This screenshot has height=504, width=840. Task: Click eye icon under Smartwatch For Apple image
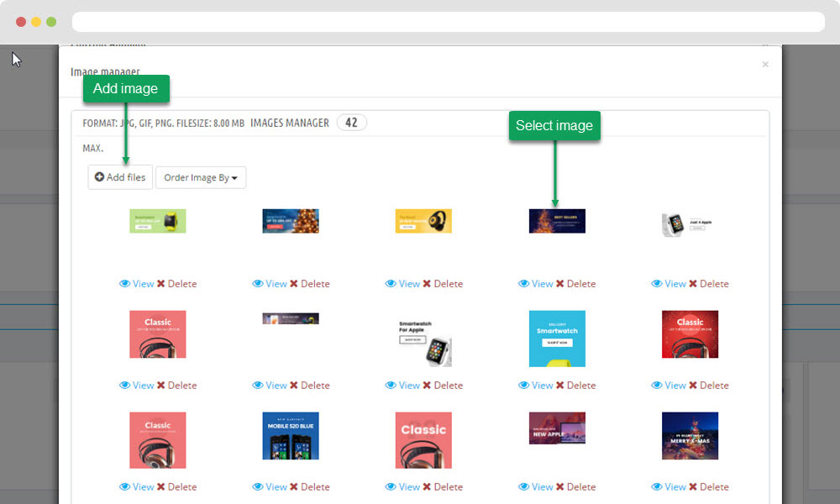tap(391, 386)
